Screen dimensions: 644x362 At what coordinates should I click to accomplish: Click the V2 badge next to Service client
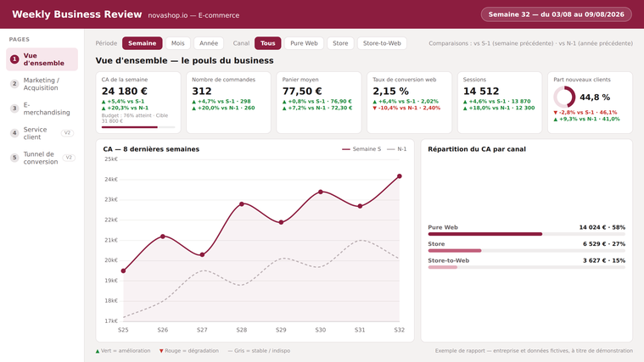pyautogui.click(x=67, y=133)
